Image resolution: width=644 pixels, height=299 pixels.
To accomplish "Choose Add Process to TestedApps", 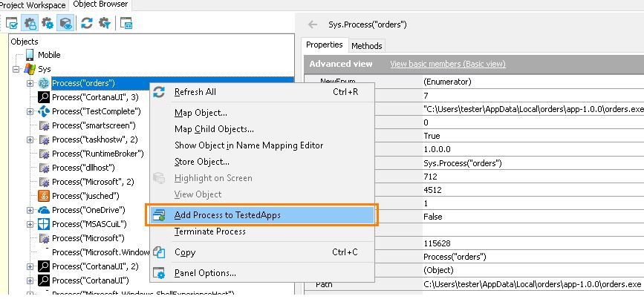I will (227, 215).
